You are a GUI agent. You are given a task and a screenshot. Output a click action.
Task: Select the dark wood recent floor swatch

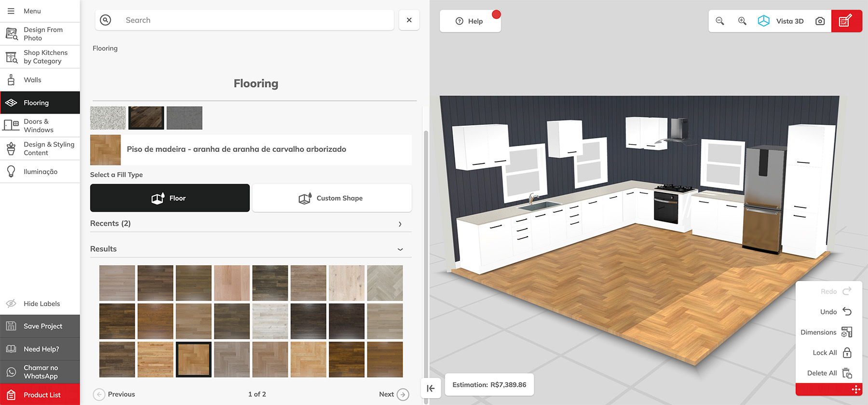(146, 118)
